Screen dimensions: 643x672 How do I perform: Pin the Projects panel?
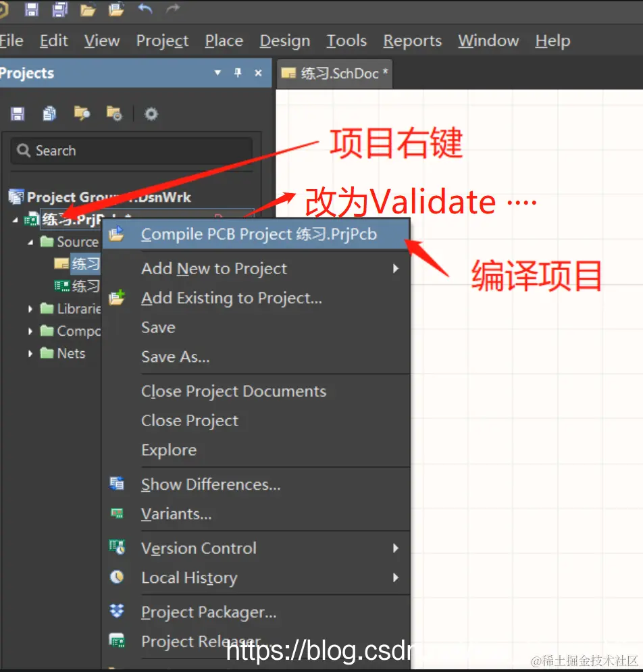point(238,73)
